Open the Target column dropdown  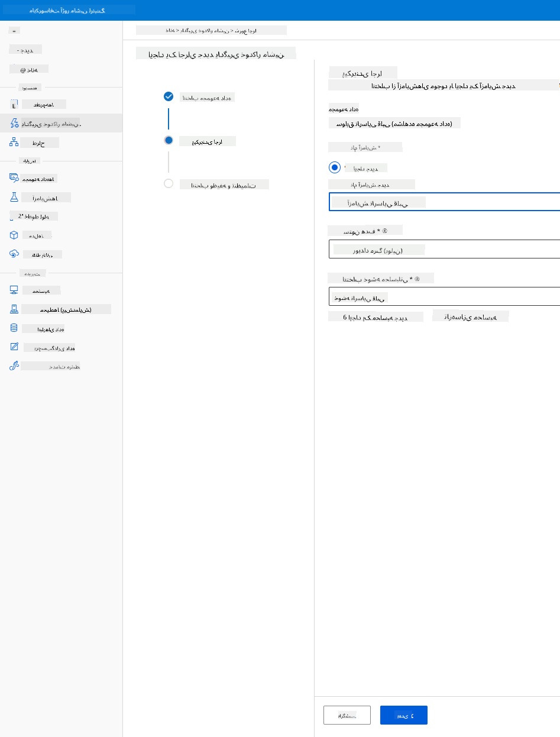click(x=444, y=249)
